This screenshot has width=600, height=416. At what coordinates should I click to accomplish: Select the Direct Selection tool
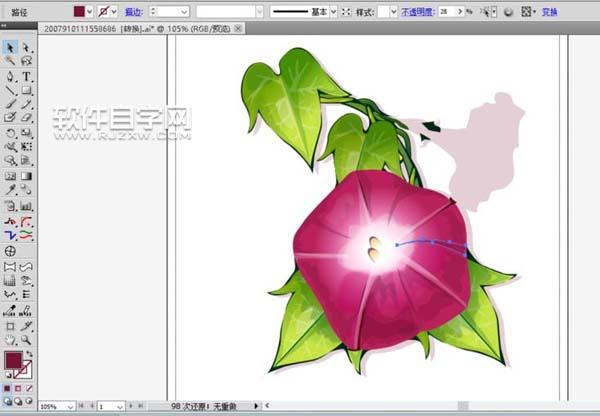click(x=26, y=47)
